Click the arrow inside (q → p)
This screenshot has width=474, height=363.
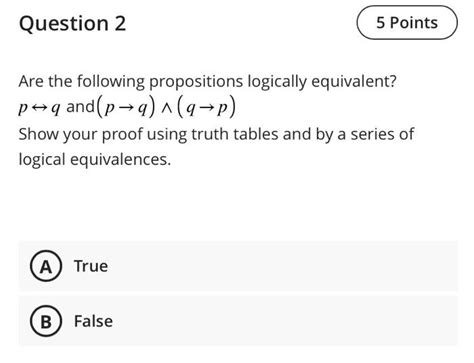point(206,108)
